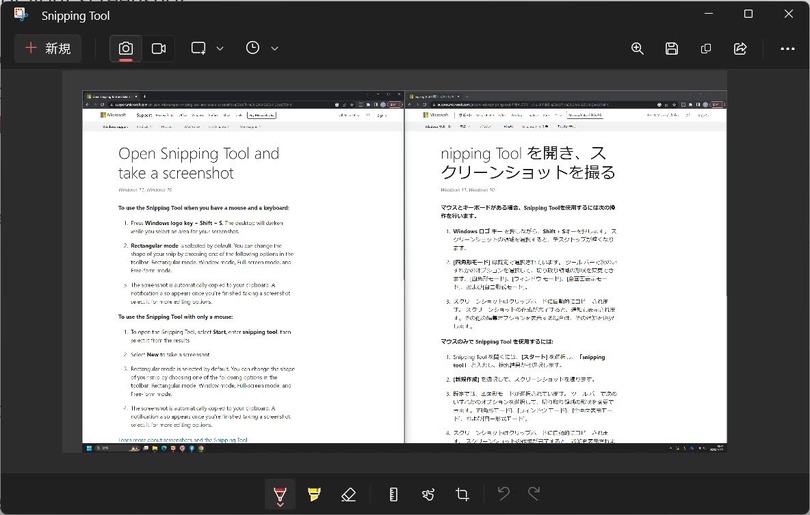Minimize the Snipping Tool window
810x515 pixels.
tap(709, 14)
